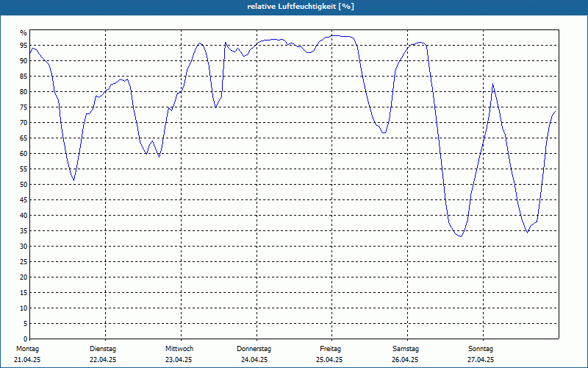588x368 pixels.
Task: Click the y-axis value 95
Action: click(x=24, y=46)
